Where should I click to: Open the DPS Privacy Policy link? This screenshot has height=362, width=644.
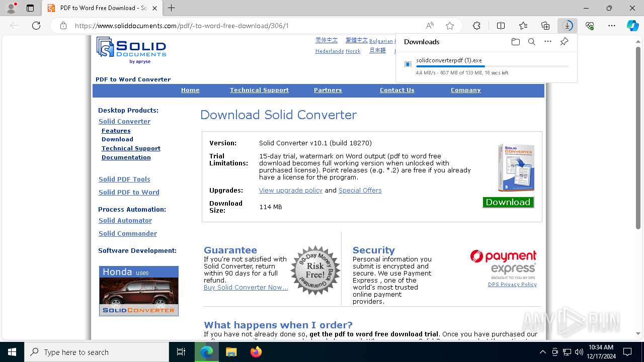(512, 285)
